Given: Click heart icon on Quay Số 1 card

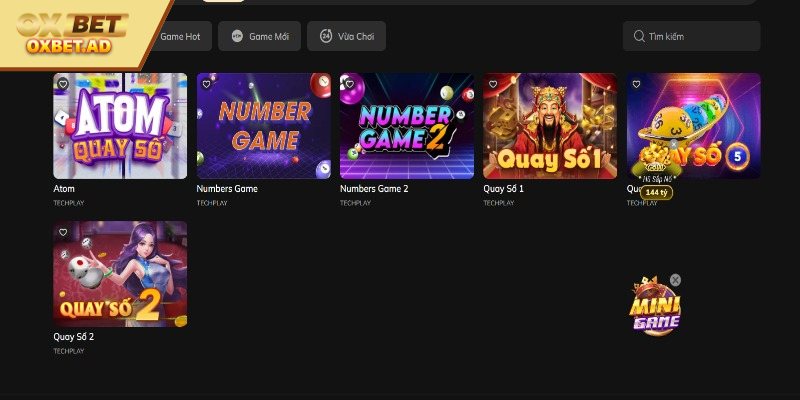Looking at the screenshot, I should click(x=492, y=84).
